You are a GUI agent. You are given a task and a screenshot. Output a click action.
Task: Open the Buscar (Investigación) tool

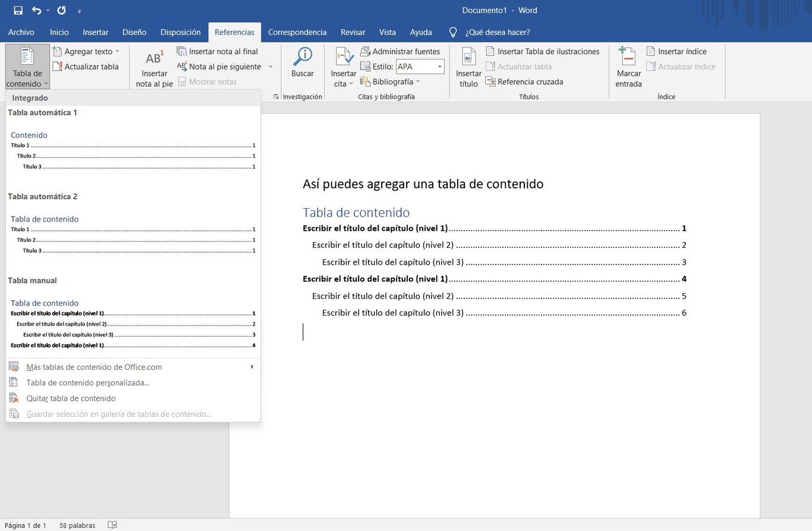pyautogui.click(x=302, y=65)
